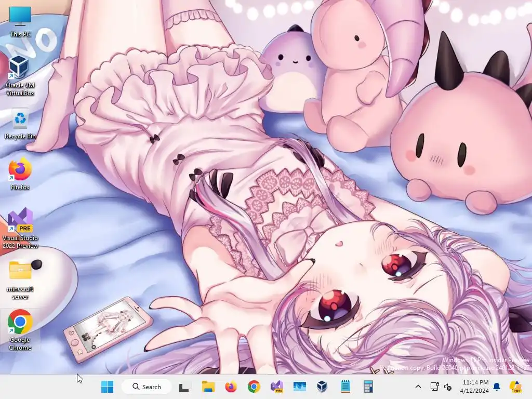Open the blue graph monitor app on taskbar

pyautogui.click(x=300, y=387)
